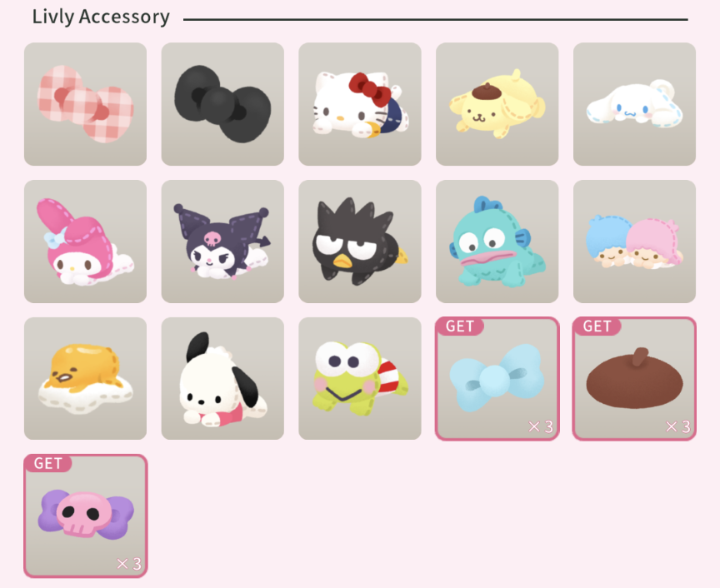Choose the Hangyodon fish plush accessory
The height and width of the screenshot is (588, 720).
(x=497, y=242)
